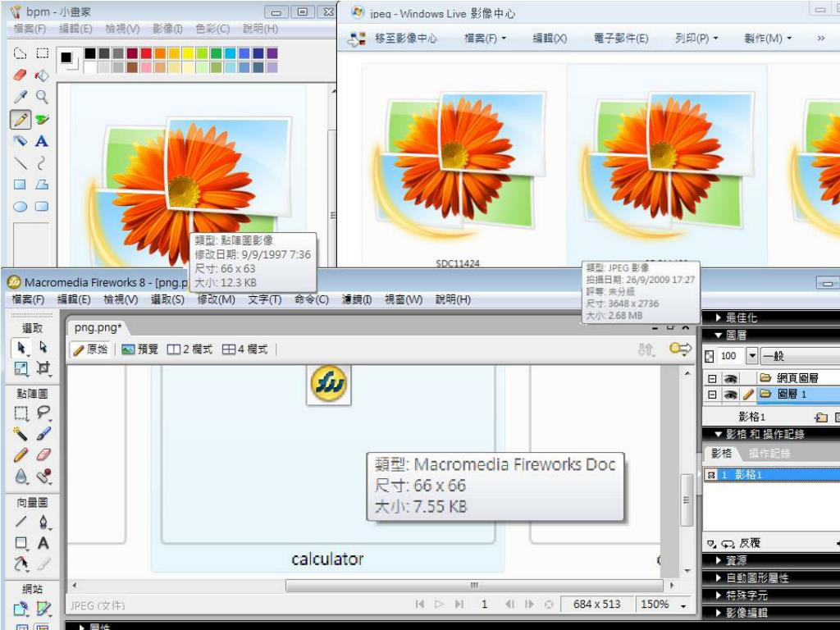Choose the Eraser tool in Paint
The image size is (840, 630).
click(20, 75)
